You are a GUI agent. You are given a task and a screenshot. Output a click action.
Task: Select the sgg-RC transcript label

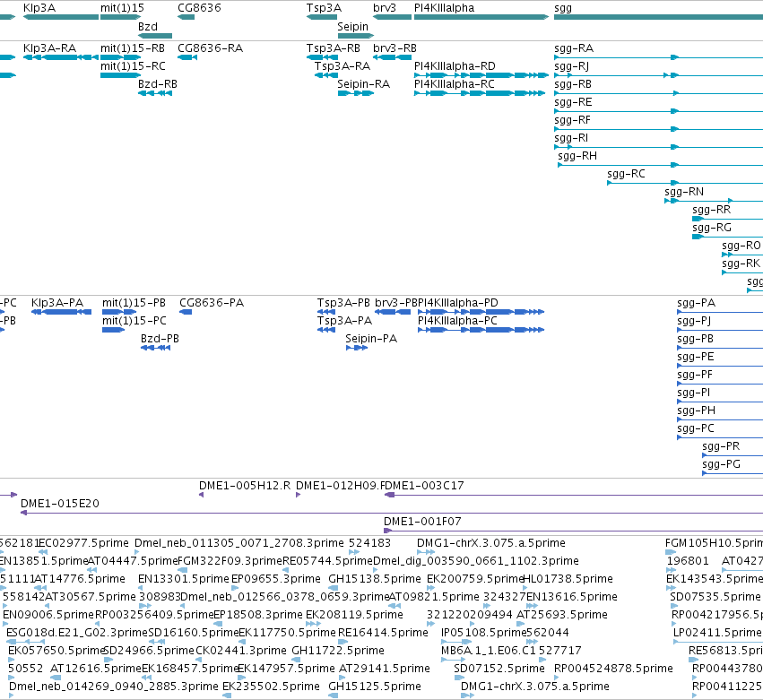pos(626,174)
